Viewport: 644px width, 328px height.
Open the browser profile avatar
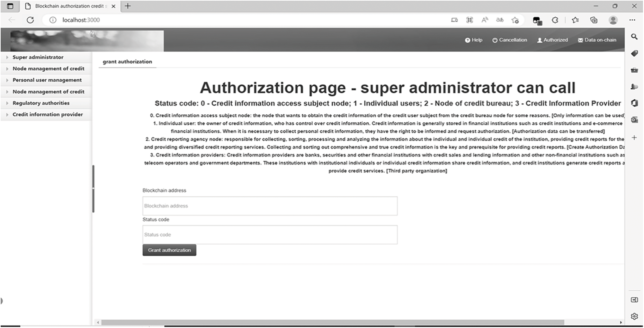pyautogui.click(x=613, y=20)
